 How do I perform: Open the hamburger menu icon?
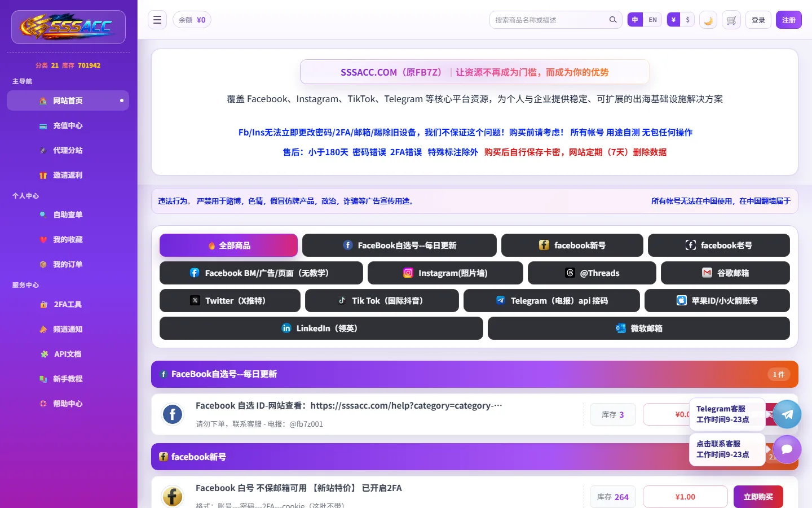157,20
